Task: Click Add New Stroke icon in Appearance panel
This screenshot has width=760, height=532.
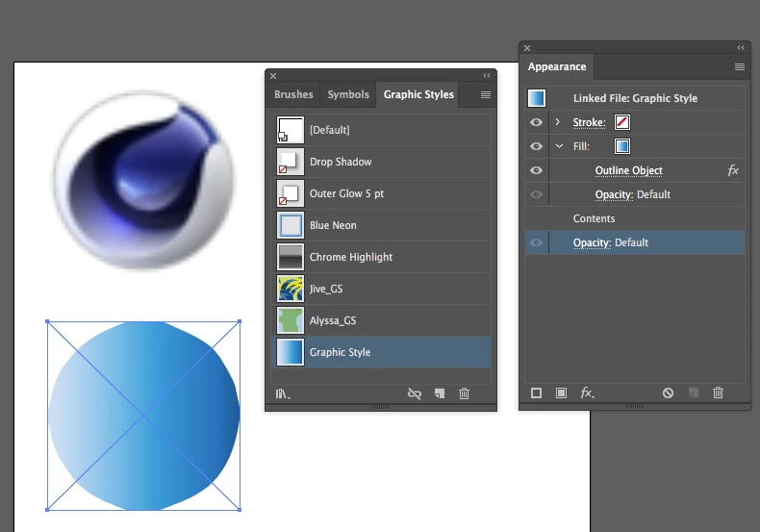Action: (536, 393)
